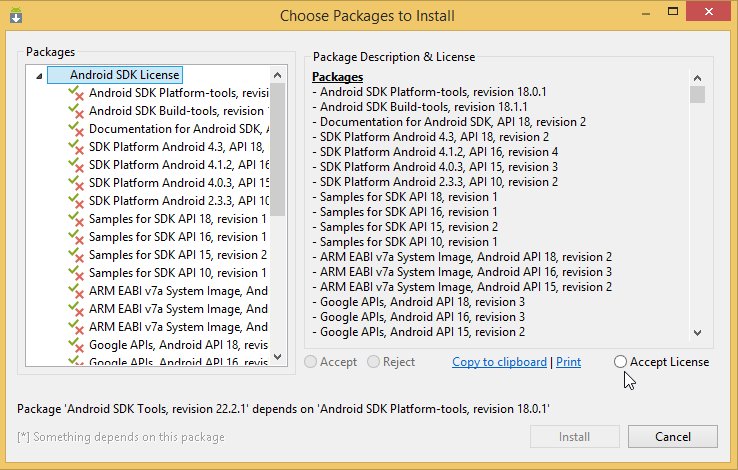Click status icon beside Samples for SDK API 10
Screen dimensions: 738x470
pos(76,273)
